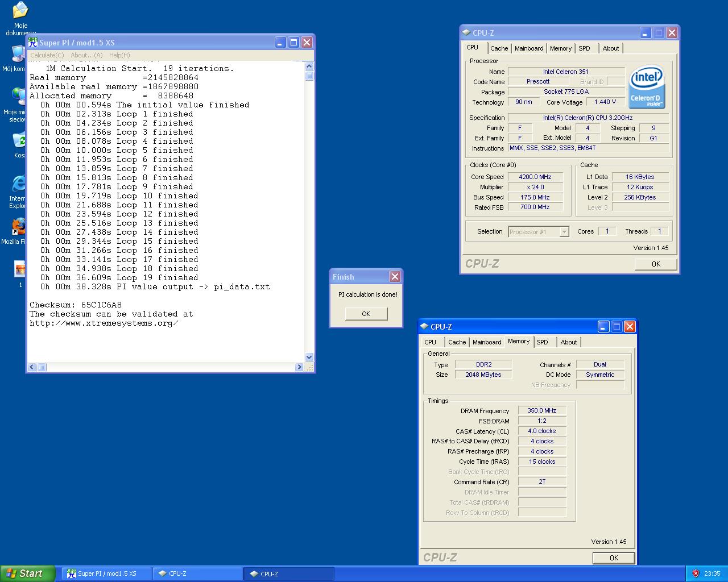Viewport: 728px width, 582px height.
Task: Click Super PI horizontal scroll left arrow
Action: 32,367
